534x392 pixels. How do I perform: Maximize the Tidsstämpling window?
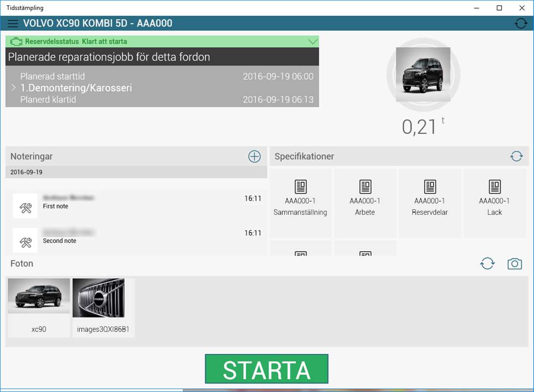coord(499,8)
